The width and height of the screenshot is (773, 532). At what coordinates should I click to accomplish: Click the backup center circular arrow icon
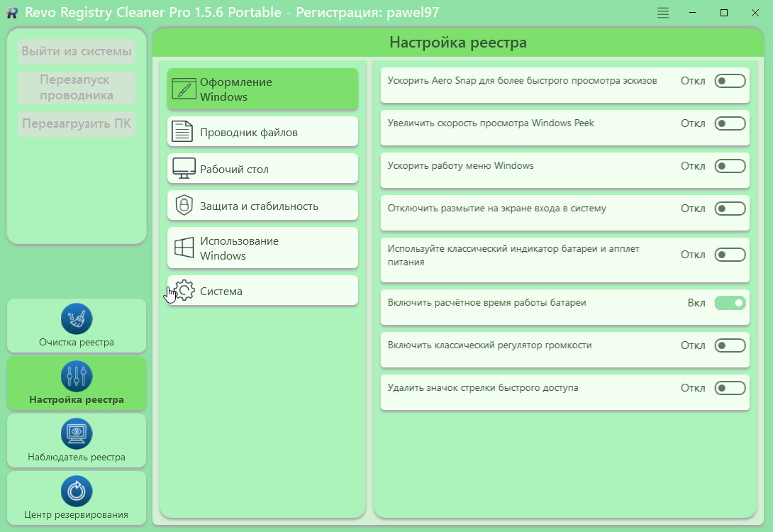77,491
